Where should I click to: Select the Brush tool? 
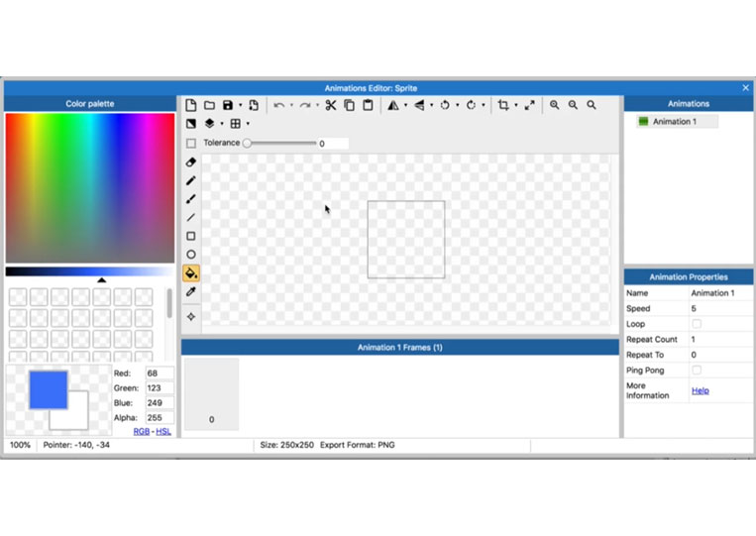(191, 199)
